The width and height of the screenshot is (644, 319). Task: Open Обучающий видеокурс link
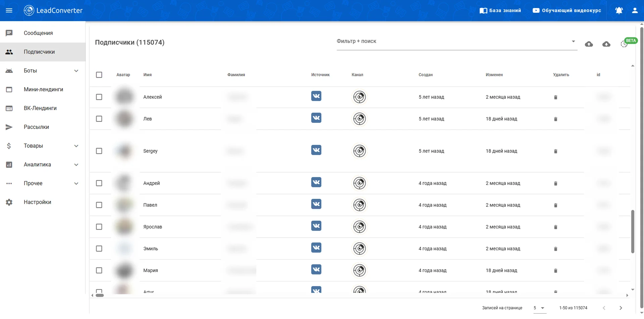click(567, 10)
